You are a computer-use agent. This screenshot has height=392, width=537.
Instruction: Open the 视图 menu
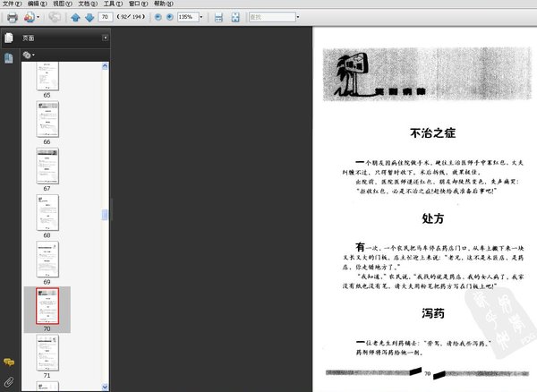(x=63, y=4)
